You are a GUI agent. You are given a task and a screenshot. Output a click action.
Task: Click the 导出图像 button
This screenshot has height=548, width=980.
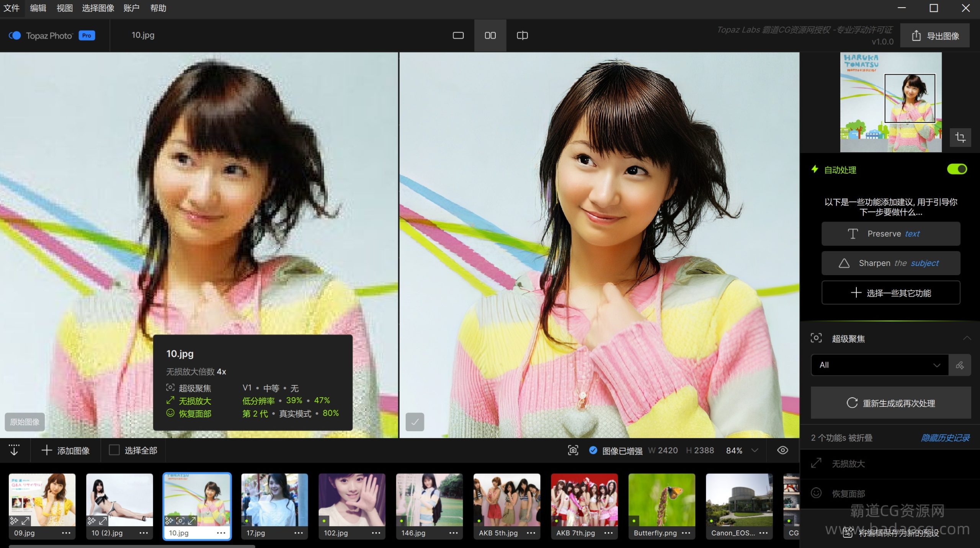coord(935,36)
